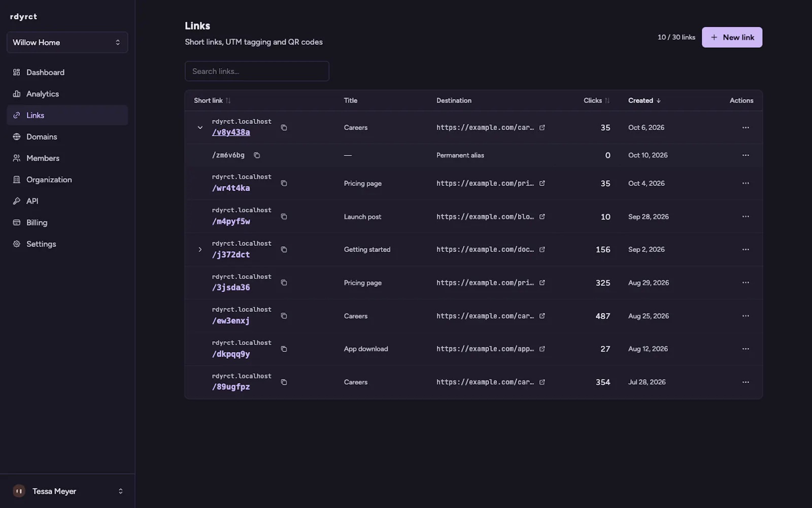
Task: Open external destination for Launch post
Action: click(542, 217)
